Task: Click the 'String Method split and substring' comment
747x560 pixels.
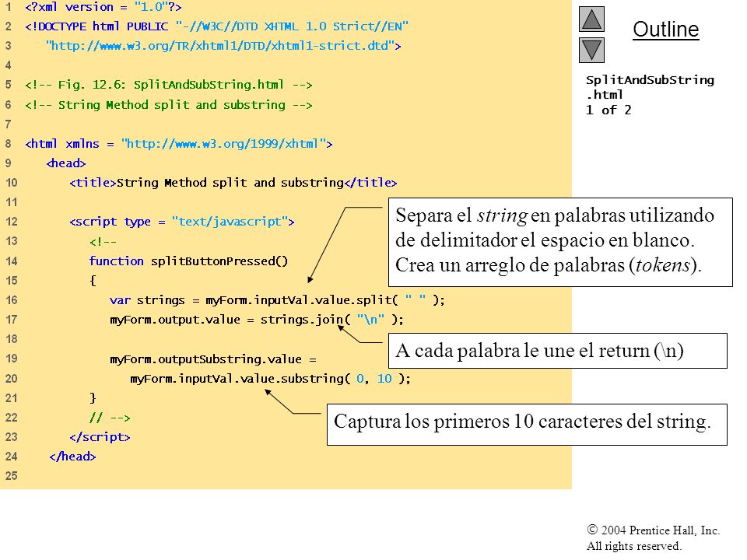Action: click(169, 105)
